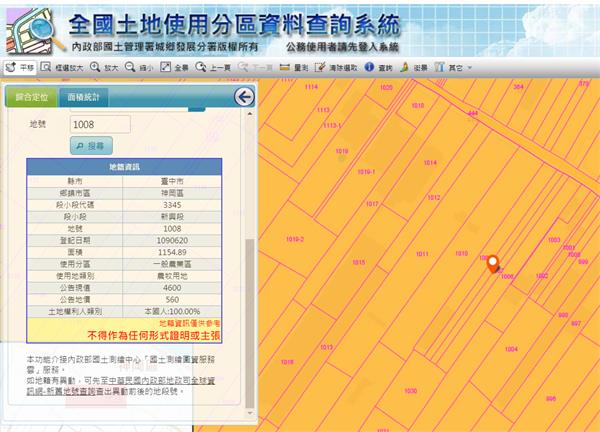
Task: Expand the 其它 dropdown menu
Action: pyautogui.click(x=455, y=68)
